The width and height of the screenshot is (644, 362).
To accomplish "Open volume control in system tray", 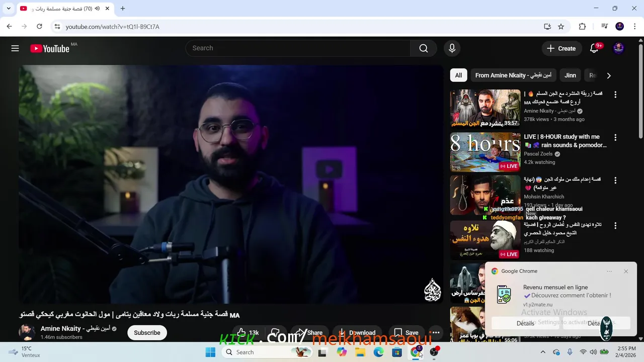I will click(x=593, y=352).
